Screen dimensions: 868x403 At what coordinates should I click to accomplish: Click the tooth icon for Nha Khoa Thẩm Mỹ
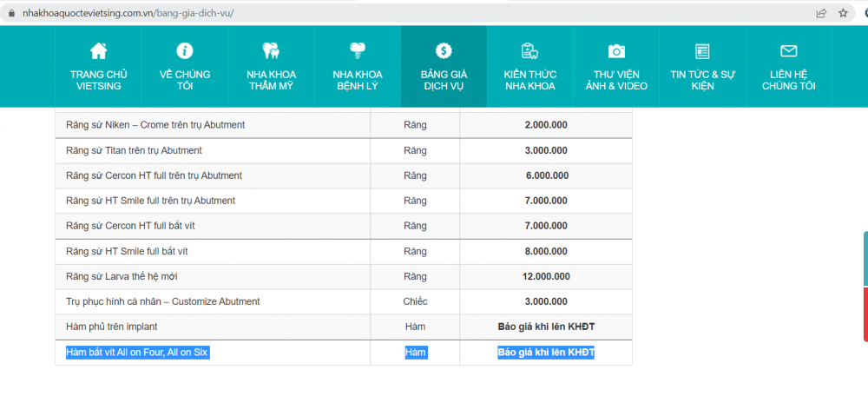point(271,50)
